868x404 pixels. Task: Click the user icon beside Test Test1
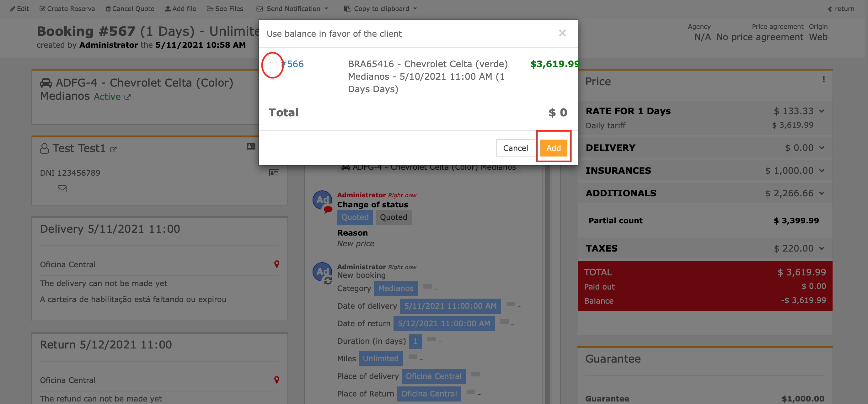(x=44, y=148)
